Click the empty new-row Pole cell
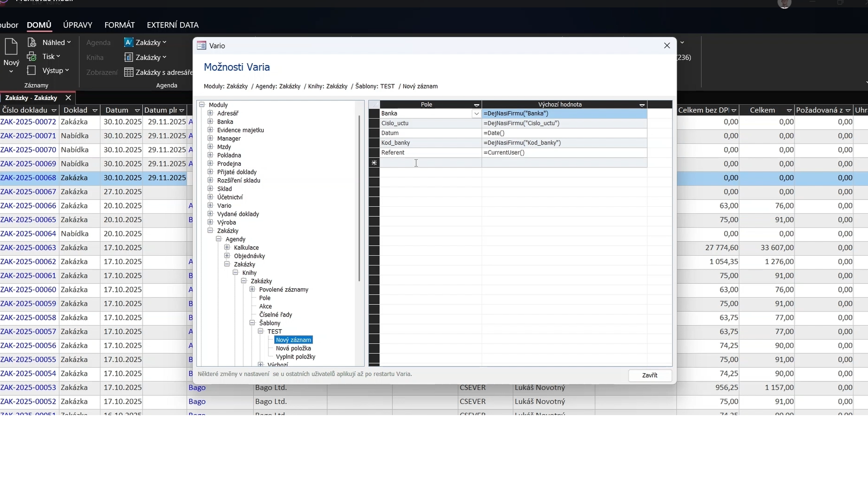The height and width of the screenshot is (500, 868). pos(430,163)
